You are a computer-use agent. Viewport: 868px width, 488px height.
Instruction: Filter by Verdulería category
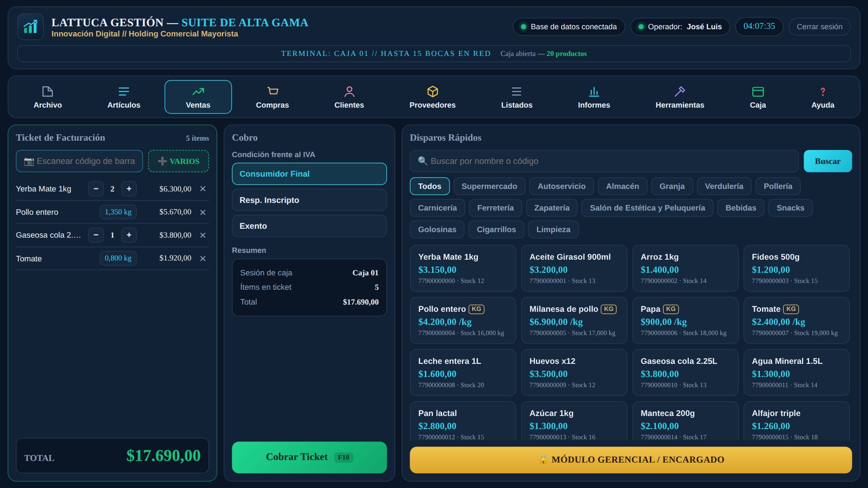(724, 186)
